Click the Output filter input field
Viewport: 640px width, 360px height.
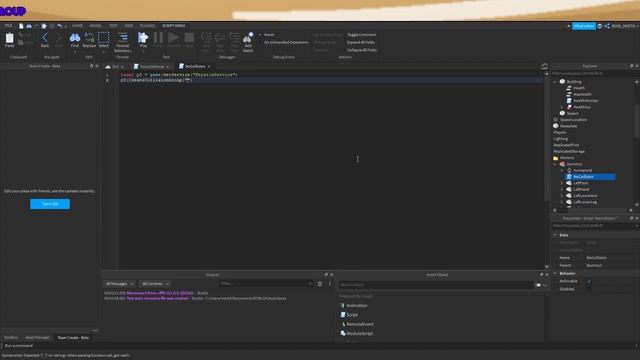[266, 284]
